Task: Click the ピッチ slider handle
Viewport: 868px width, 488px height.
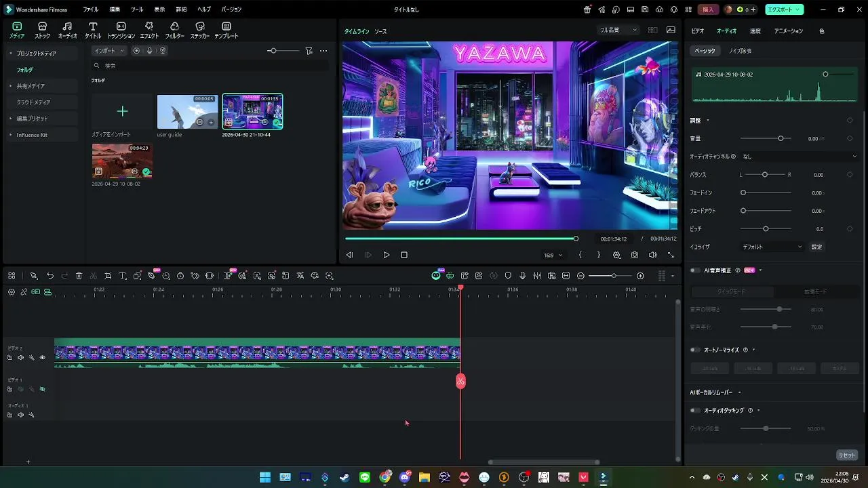Action: (x=766, y=228)
